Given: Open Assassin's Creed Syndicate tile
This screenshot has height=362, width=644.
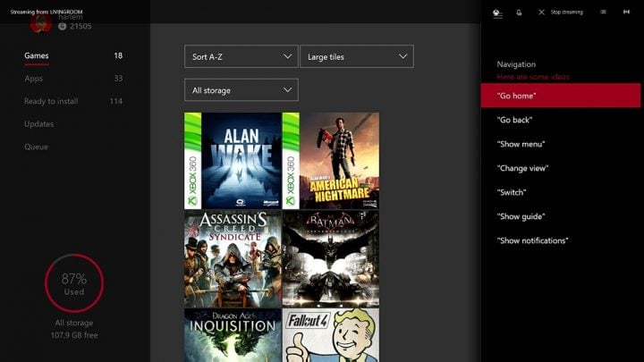Looking at the screenshot, I should (233, 259).
